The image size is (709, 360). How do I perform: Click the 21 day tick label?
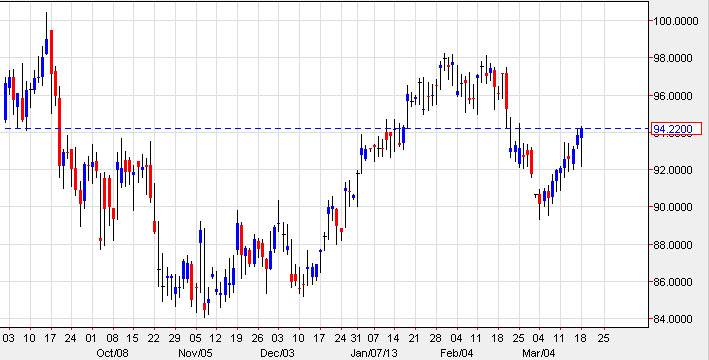[x=414, y=338]
